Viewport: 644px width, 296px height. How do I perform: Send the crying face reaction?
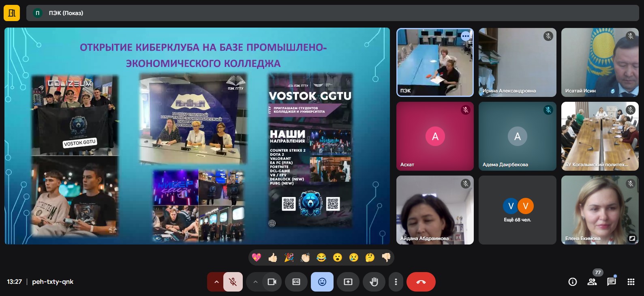354,257
